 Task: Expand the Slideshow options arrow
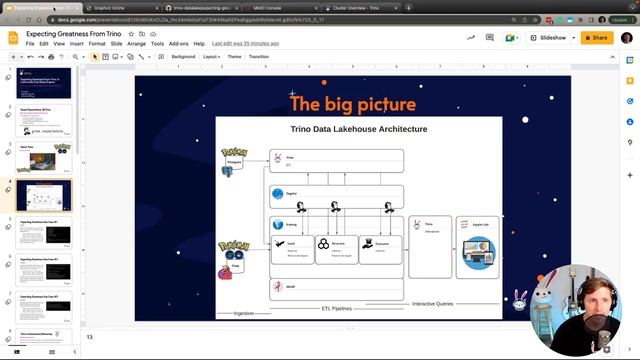pos(573,38)
